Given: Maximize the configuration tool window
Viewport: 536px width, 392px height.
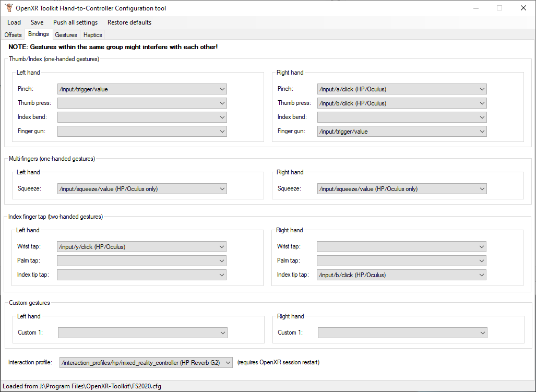Looking at the screenshot, I should tap(499, 8).
